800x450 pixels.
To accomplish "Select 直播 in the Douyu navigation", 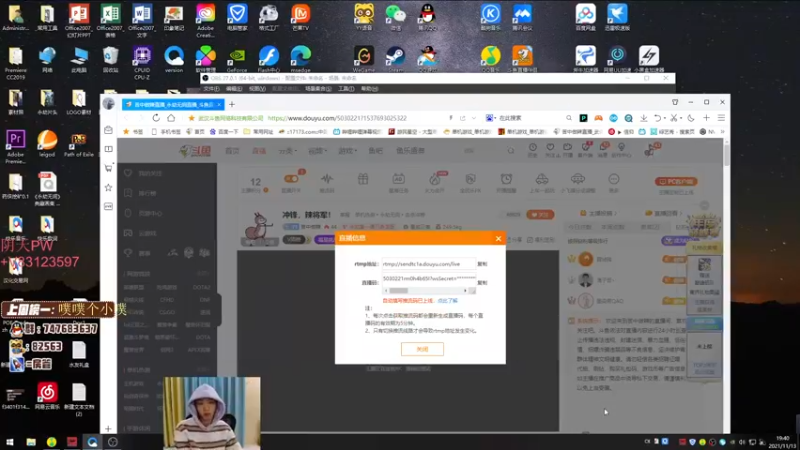I will 259,151.
